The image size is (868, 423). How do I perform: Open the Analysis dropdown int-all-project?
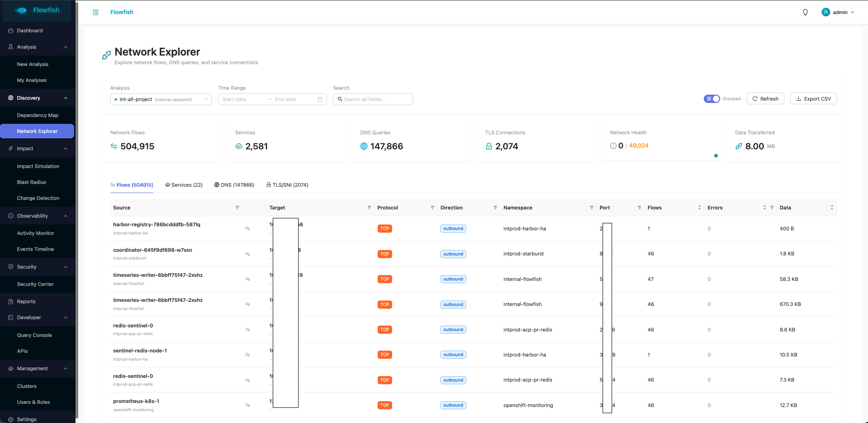[x=161, y=99]
